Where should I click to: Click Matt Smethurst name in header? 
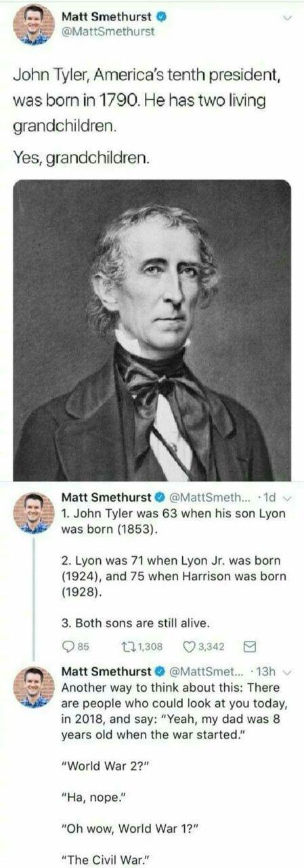[107, 16]
